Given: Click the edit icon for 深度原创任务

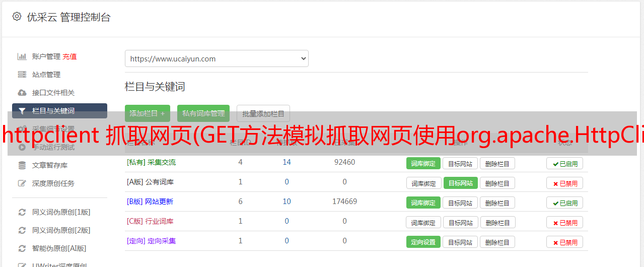Looking at the screenshot, I should coord(22,183).
